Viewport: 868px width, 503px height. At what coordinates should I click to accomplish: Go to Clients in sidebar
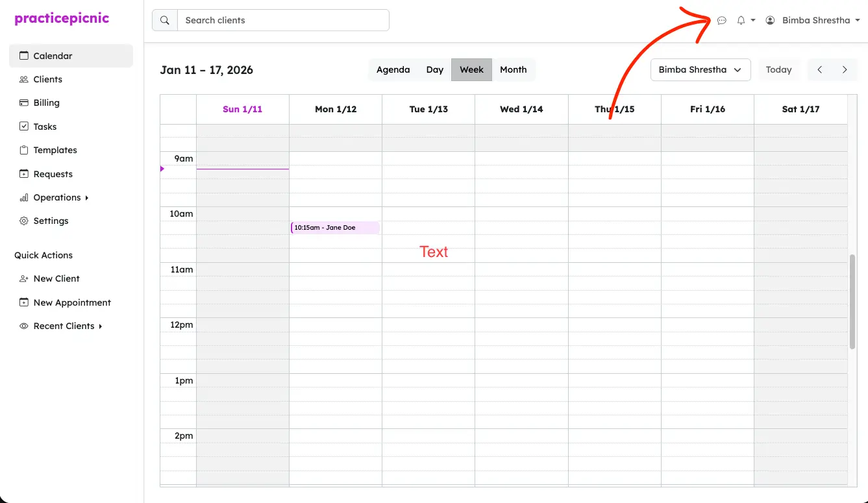[x=47, y=79]
